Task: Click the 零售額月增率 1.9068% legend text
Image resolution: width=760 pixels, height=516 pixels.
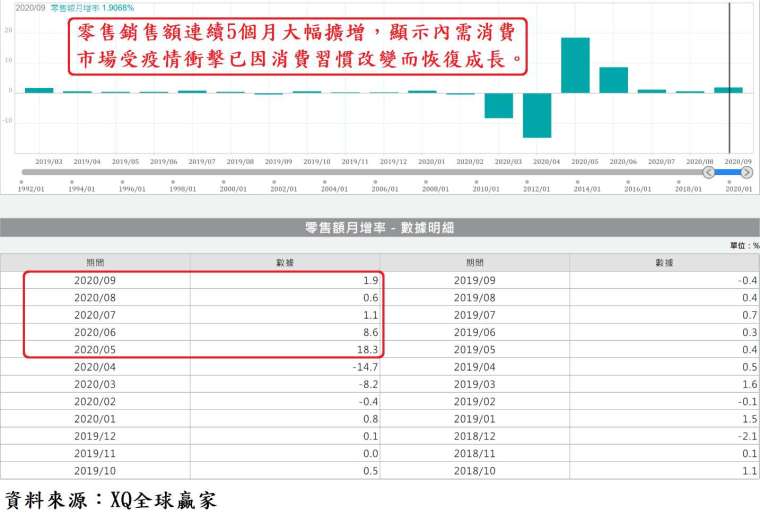Action: point(93,8)
